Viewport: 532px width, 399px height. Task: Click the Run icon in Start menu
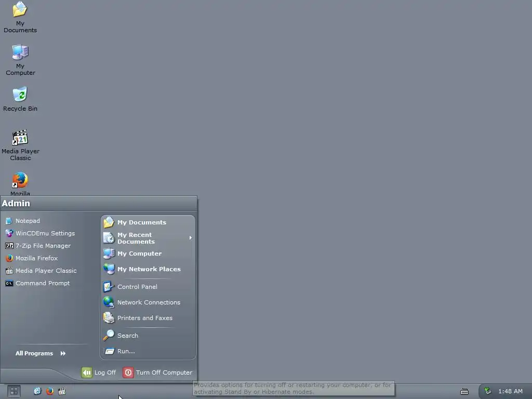tap(109, 351)
